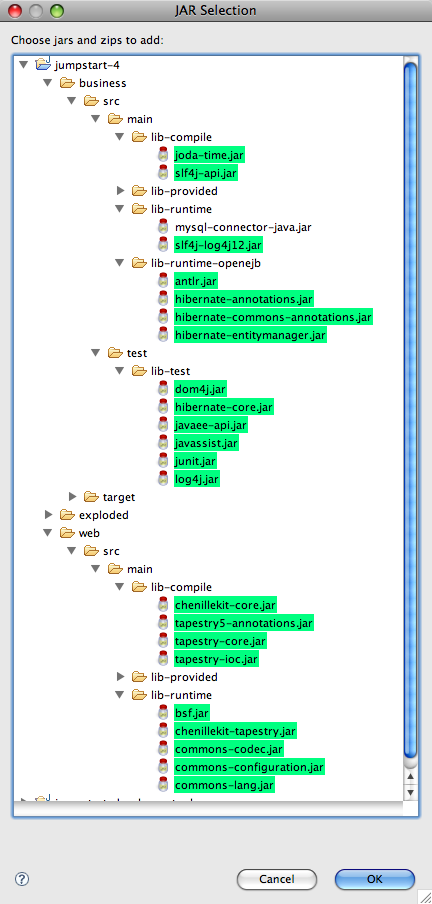Click the jar icon beside hibernate-entitymanager.jar
Screen dimensions: 432x904
pyautogui.click(x=163, y=334)
